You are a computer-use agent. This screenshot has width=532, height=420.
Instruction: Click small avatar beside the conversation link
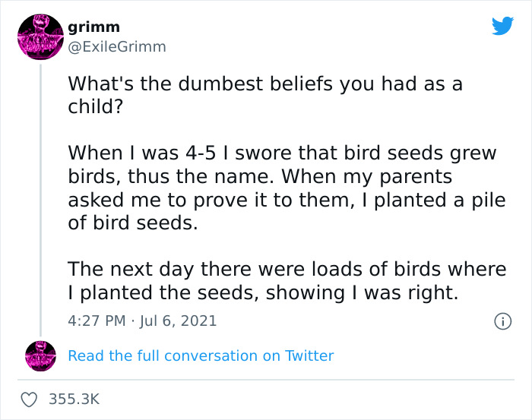(40, 355)
